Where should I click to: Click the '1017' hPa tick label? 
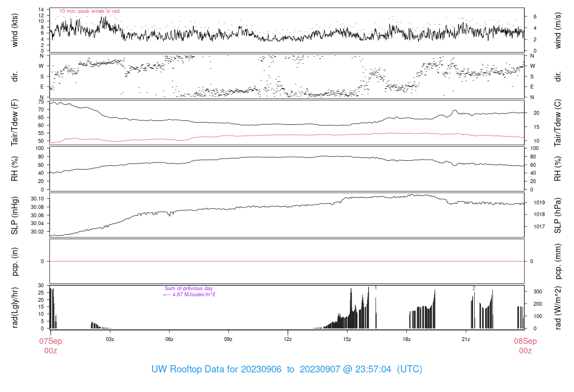539,227
